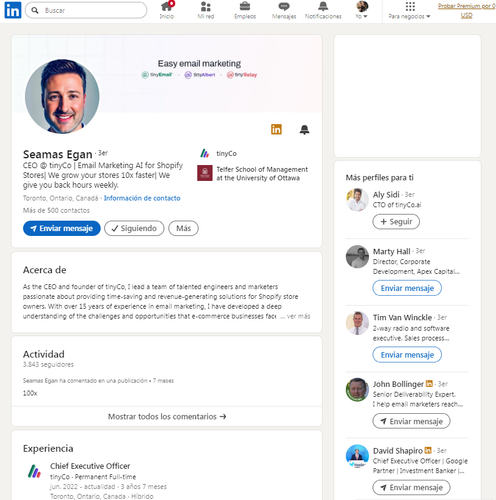Open David Shapiro's profile photo
The height and width of the screenshot is (500, 496).
[x=357, y=456]
